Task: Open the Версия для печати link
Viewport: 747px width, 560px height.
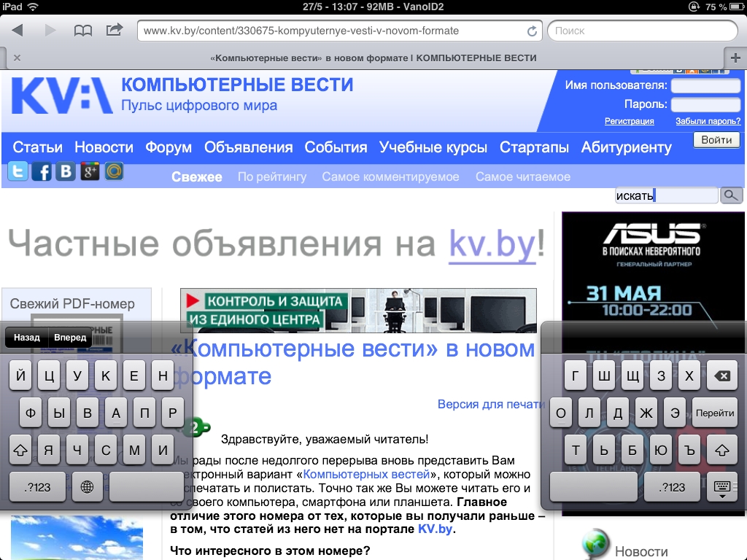Action: pos(491,404)
